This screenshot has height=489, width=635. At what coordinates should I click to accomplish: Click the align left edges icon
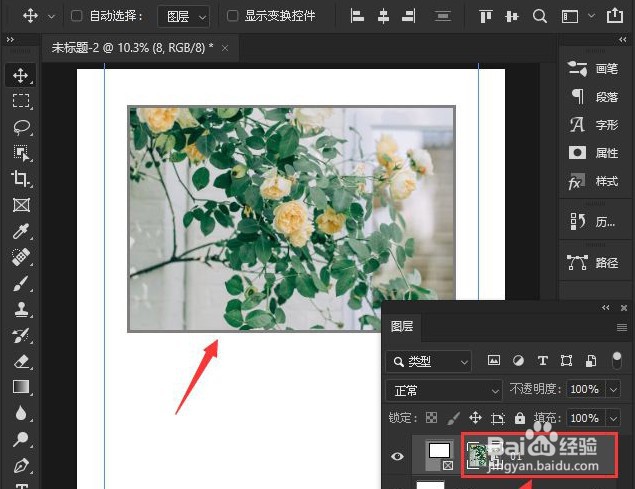click(357, 16)
